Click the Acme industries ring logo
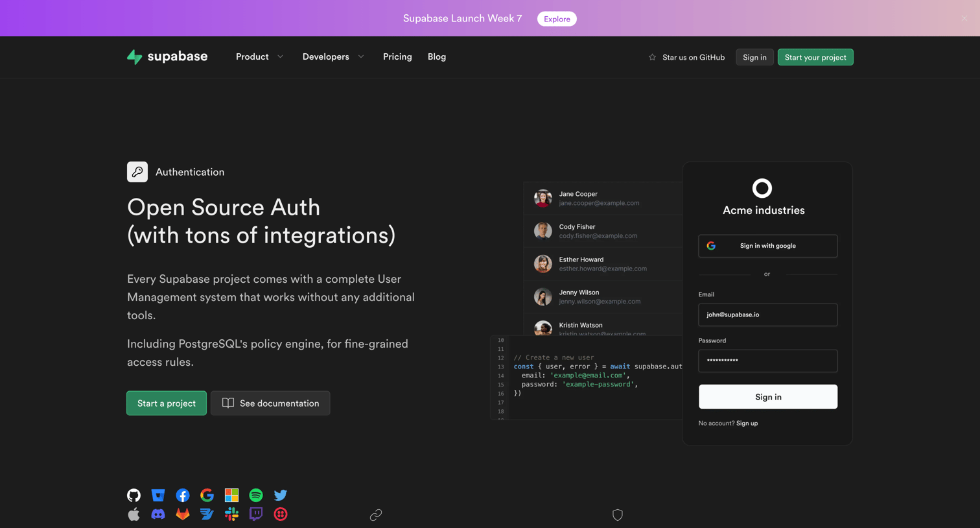 coord(762,188)
